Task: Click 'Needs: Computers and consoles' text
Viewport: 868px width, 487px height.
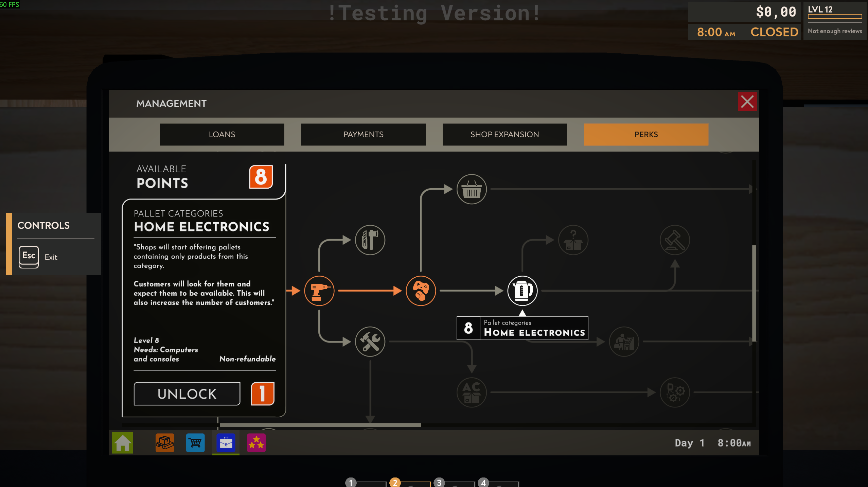Action: coord(166,354)
